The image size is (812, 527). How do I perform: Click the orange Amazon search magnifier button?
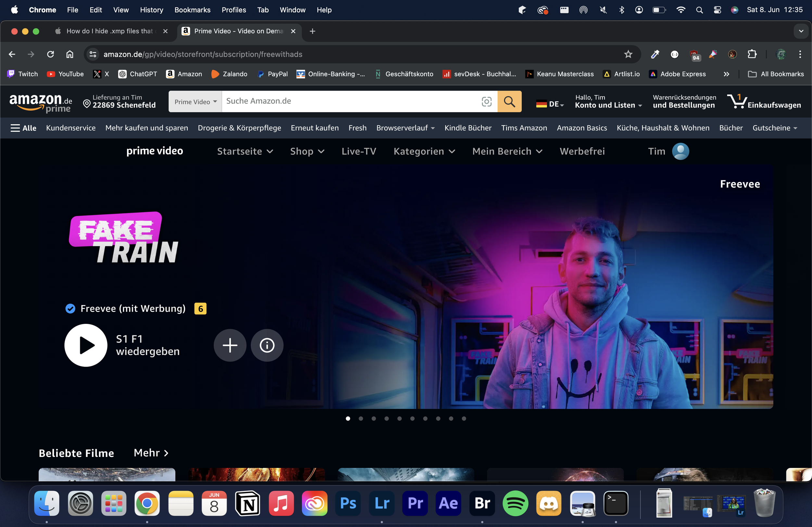tap(509, 101)
